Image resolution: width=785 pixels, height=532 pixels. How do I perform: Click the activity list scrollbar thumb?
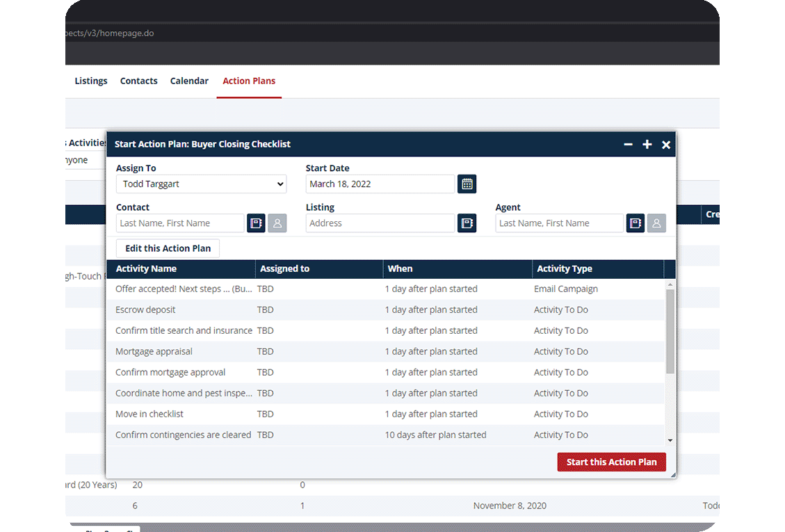pyautogui.click(x=670, y=331)
